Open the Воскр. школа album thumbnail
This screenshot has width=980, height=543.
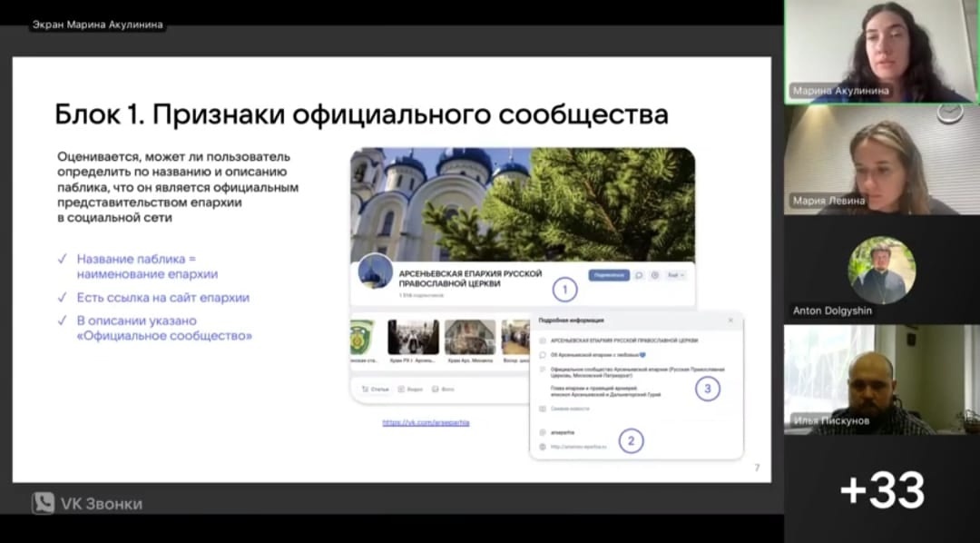(515, 338)
